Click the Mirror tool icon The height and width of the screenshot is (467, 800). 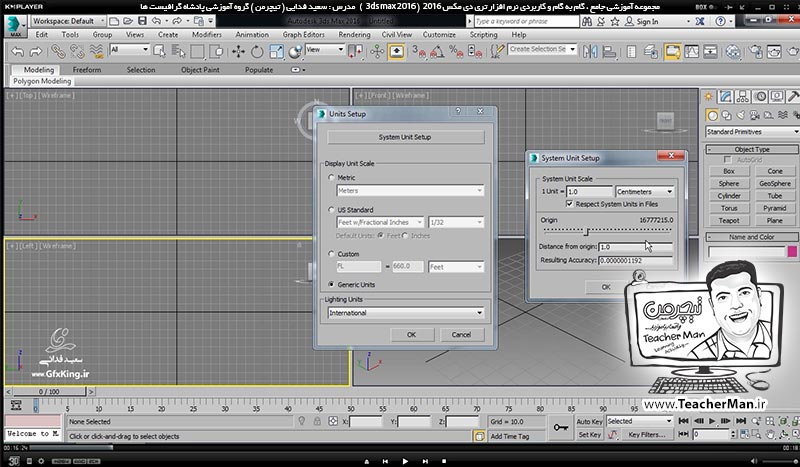590,52
